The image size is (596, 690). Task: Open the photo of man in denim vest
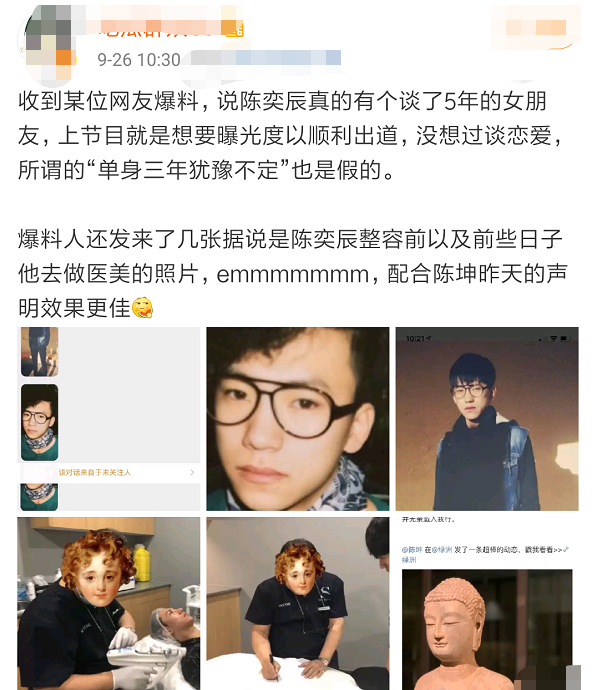[487, 418]
